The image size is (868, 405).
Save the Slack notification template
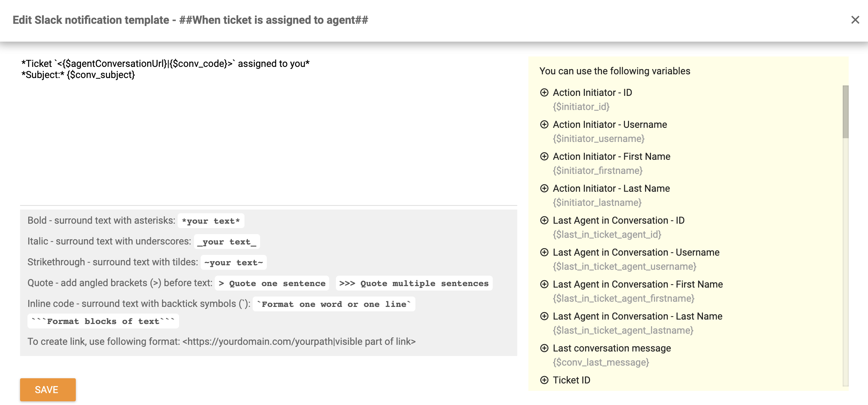point(48,389)
